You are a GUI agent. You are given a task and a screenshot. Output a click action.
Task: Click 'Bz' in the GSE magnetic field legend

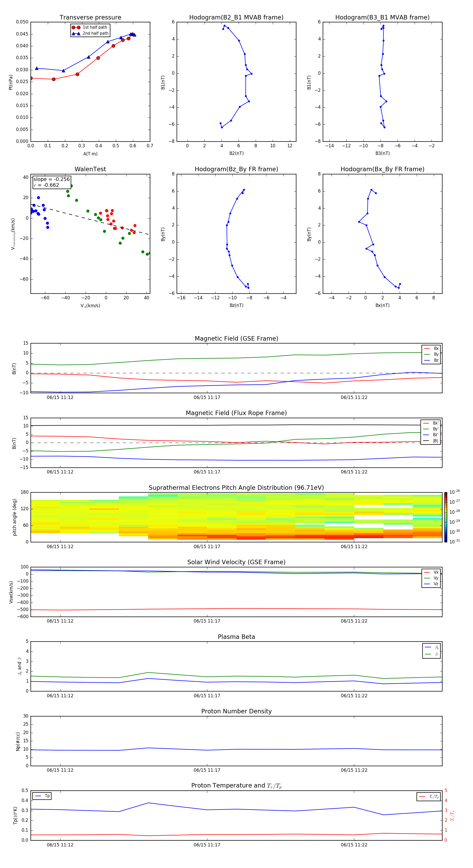point(436,360)
